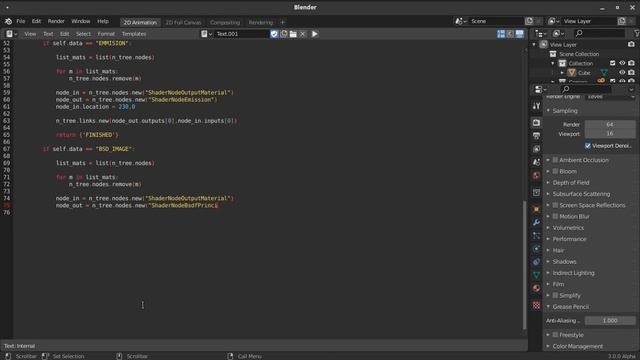
Task: Enable the Freestyle checkbox
Action: [x=555, y=335]
